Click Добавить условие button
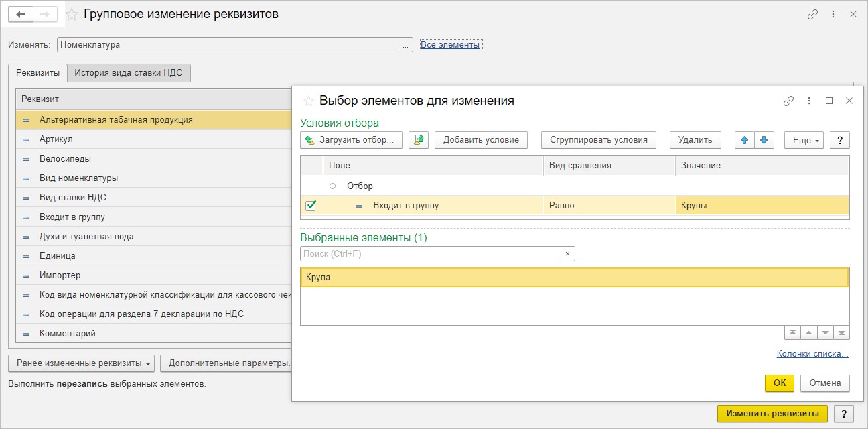 (481, 140)
